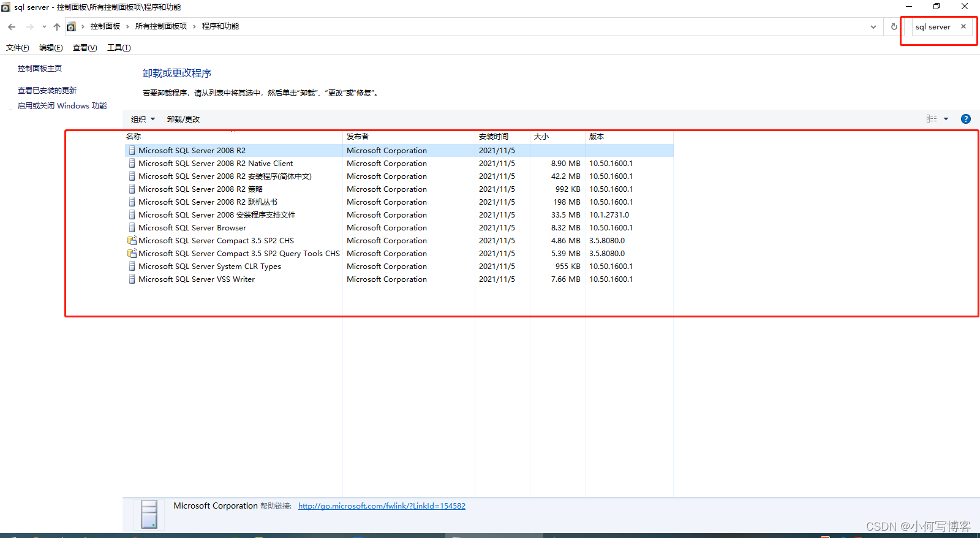
Task: Click the 7.66 MB size cell
Action: [565, 279]
